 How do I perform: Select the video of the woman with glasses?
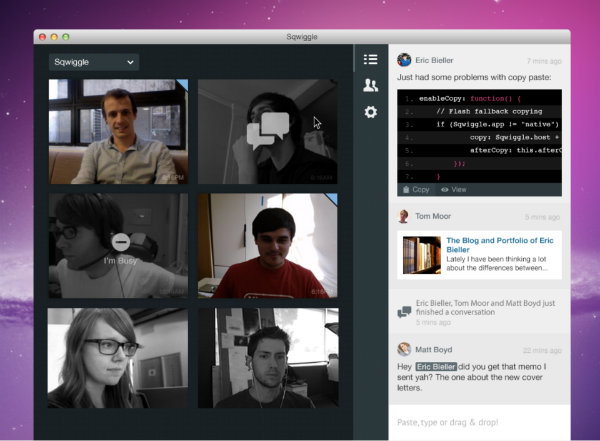(x=118, y=358)
